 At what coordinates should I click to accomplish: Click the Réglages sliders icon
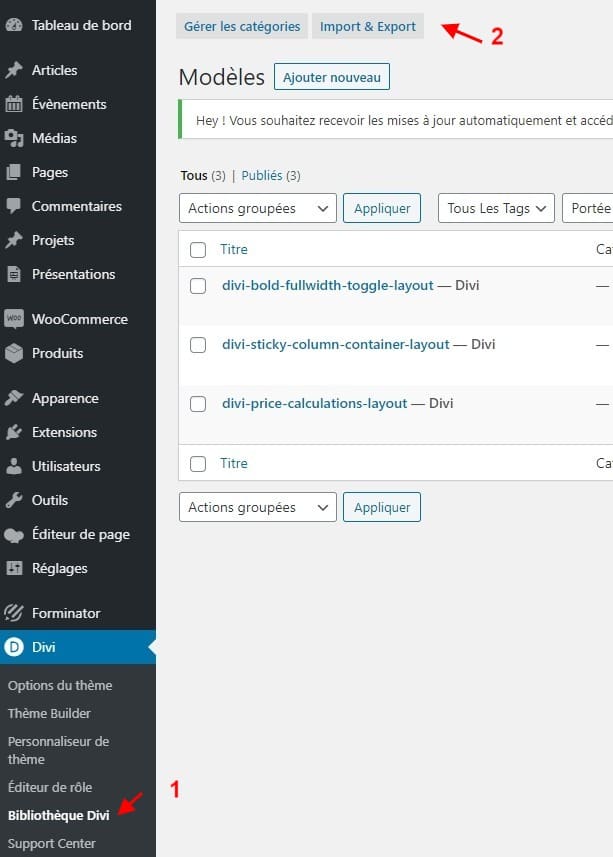click(14, 568)
